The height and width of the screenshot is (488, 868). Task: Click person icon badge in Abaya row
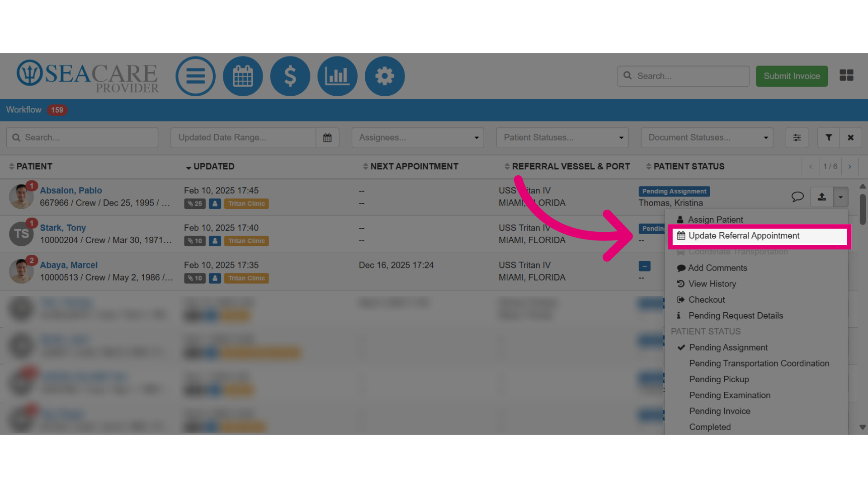215,278
